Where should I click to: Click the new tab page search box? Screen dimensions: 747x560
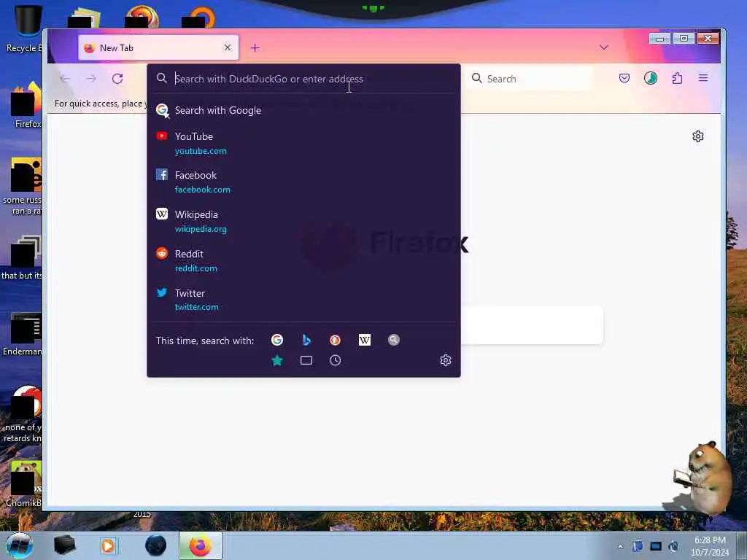pos(532,326)
